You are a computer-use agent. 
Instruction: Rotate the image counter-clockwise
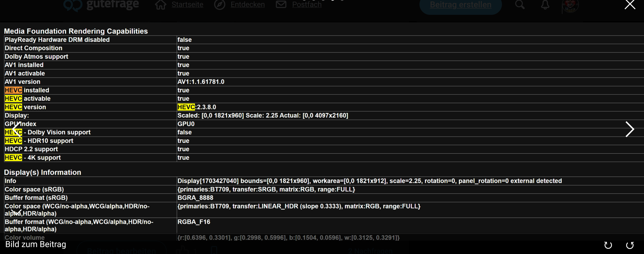[630, 245]
